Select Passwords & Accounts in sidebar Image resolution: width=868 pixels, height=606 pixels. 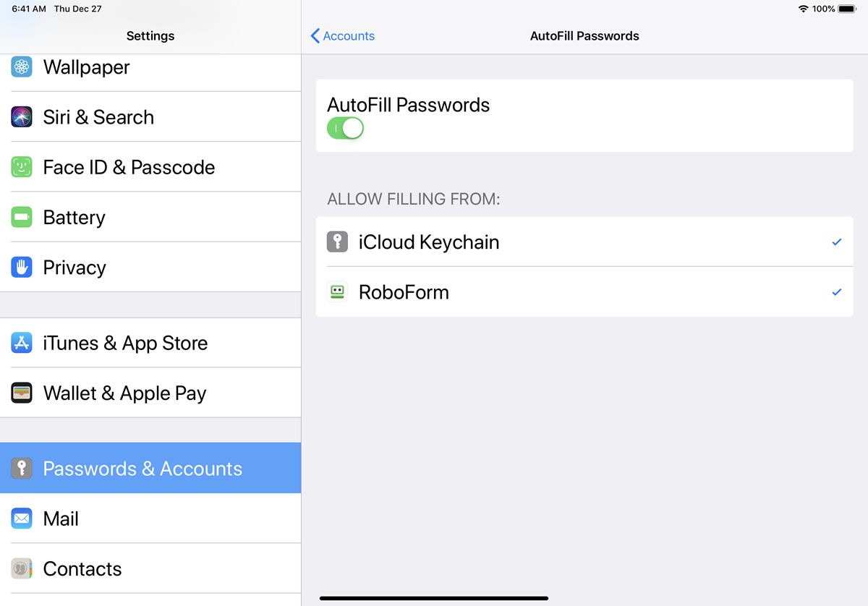coord(150,469)
